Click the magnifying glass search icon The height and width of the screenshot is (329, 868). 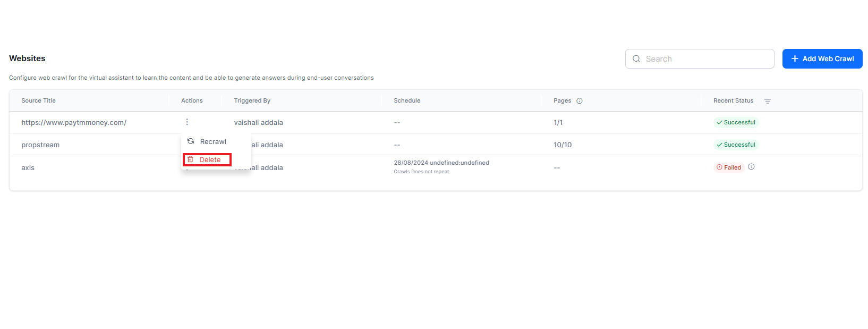[x=636, y=59]
